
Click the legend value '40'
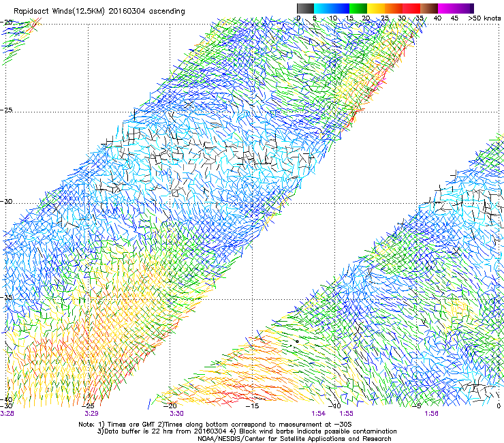(437, 18)
